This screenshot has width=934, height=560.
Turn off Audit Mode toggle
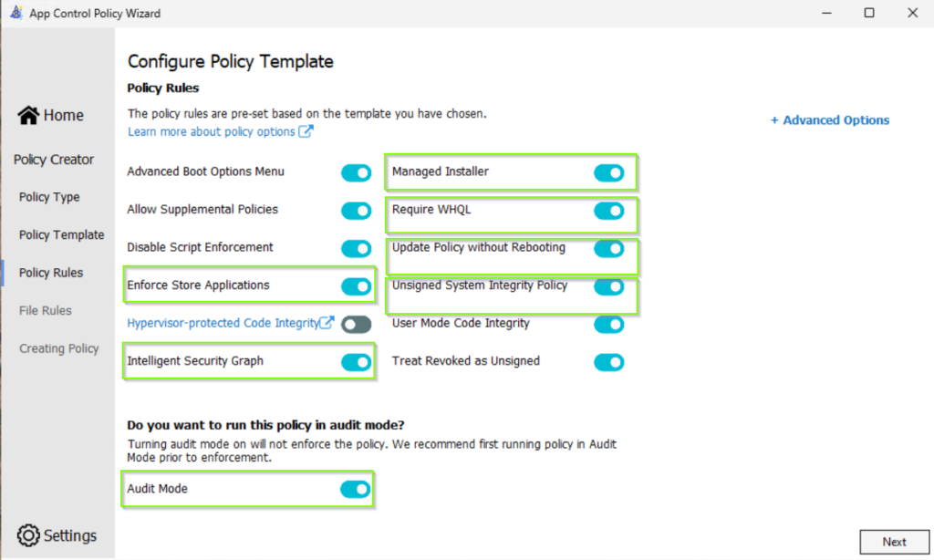pos(356,490)
